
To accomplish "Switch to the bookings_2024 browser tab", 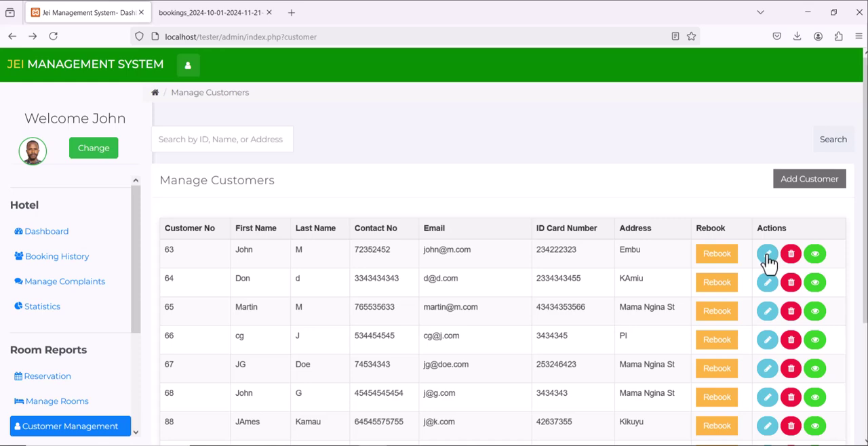I will coord(210,12).
